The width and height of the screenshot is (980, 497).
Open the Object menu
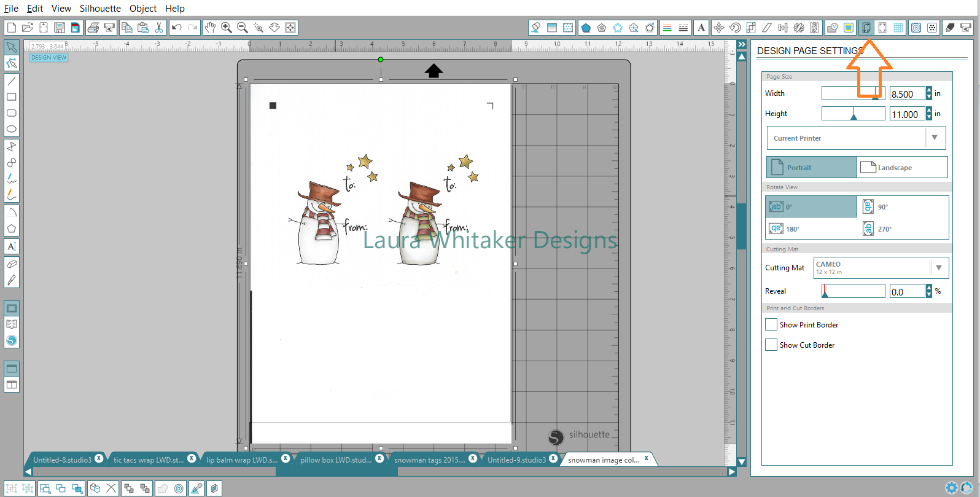point(143,9)
